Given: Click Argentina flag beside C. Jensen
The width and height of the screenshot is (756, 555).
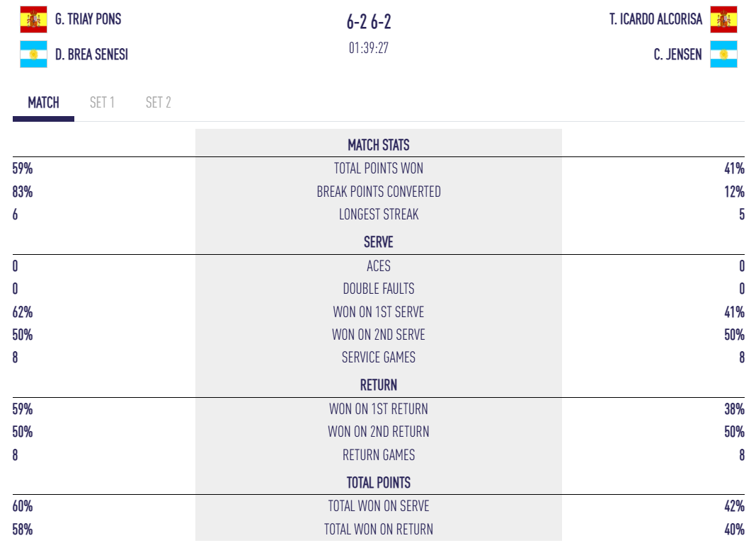Looking at the screenshot, I should tap(723, 55).
